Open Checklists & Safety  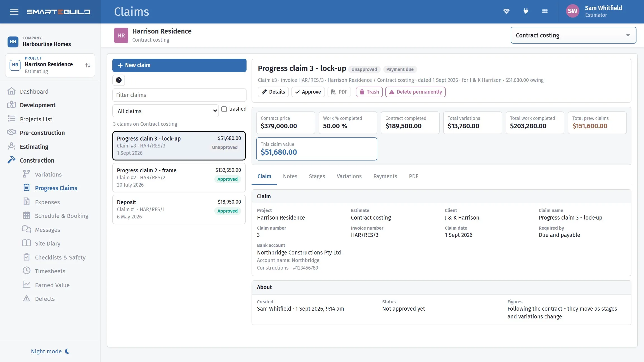tap(60, 257)
